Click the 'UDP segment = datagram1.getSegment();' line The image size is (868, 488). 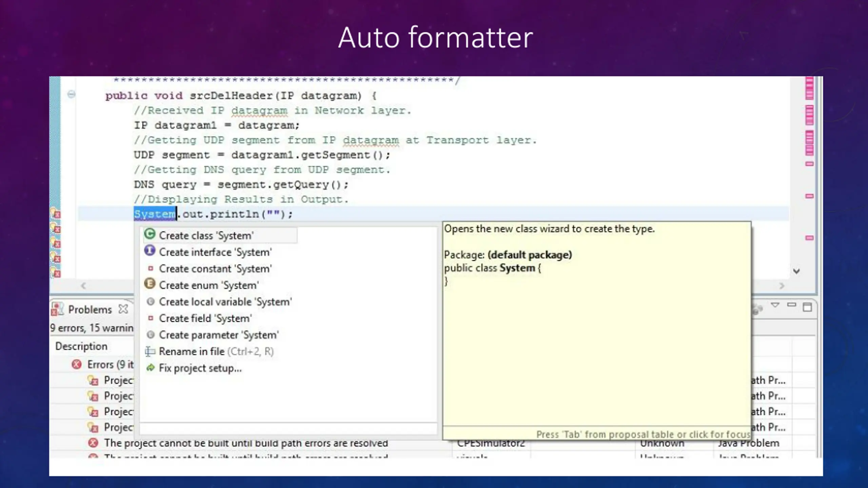(262, 155)
